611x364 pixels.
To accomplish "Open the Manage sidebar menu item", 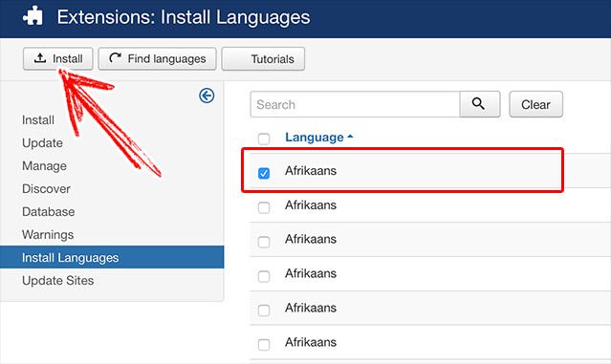I will [44, 166].
